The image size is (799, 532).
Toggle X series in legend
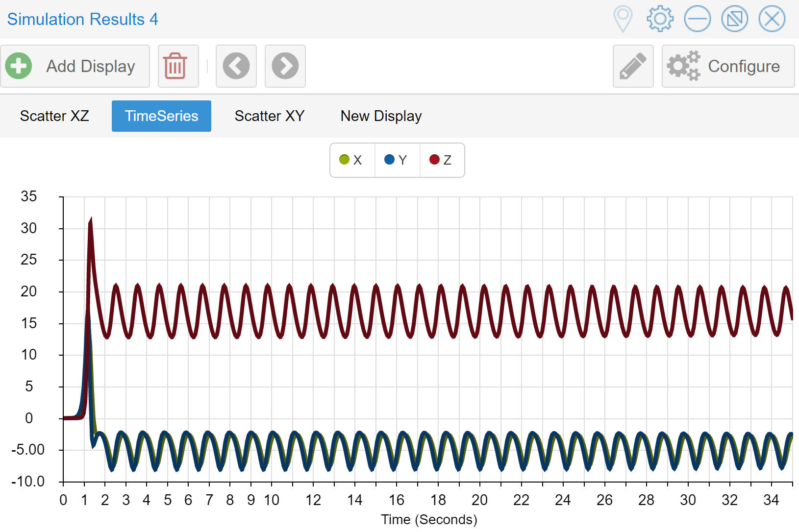(352, 160)
